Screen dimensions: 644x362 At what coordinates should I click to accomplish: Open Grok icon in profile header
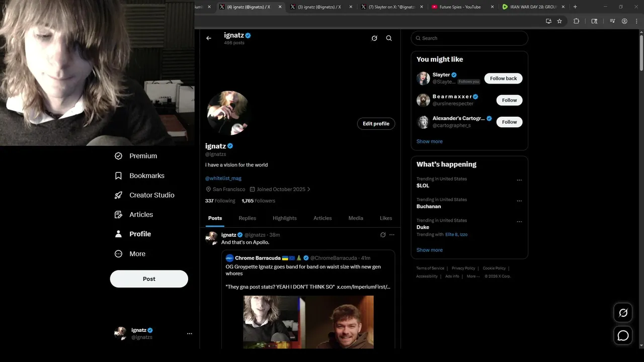click(x=374, y=38)
